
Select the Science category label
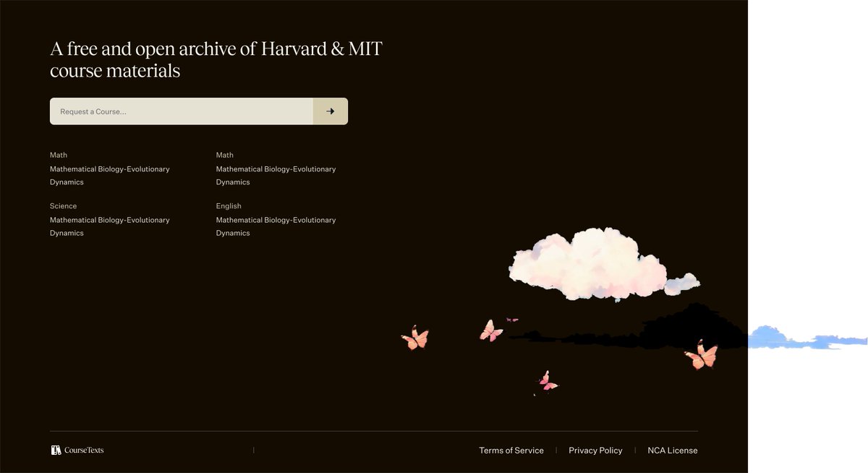tap(63, 206)
